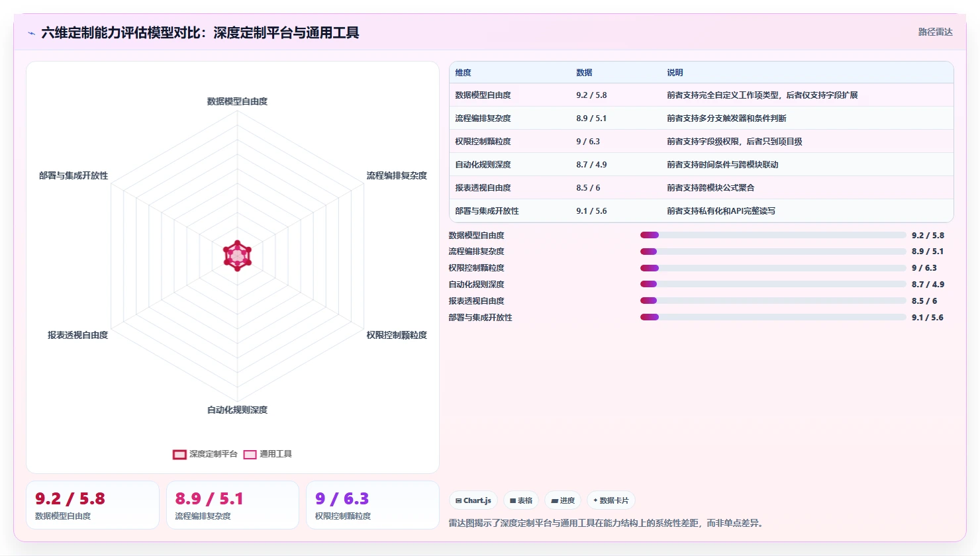
Task: Select table row 报表透视自由度
Action: click(701, 188)
